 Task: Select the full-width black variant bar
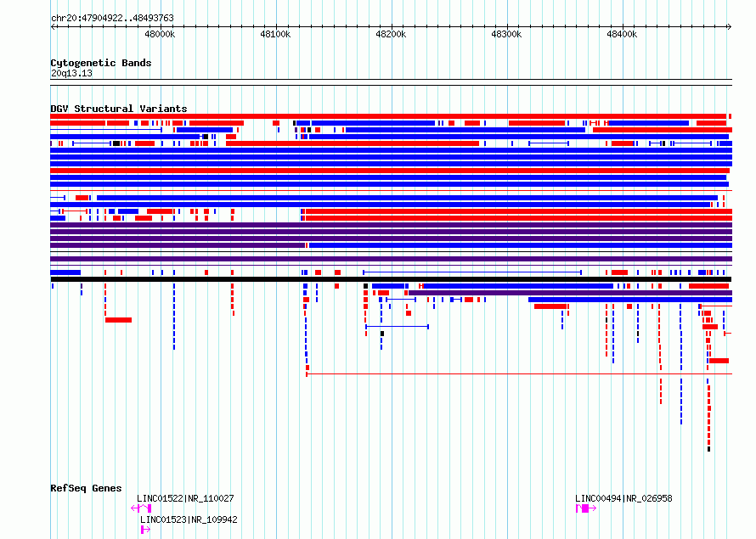pos(391,279)
